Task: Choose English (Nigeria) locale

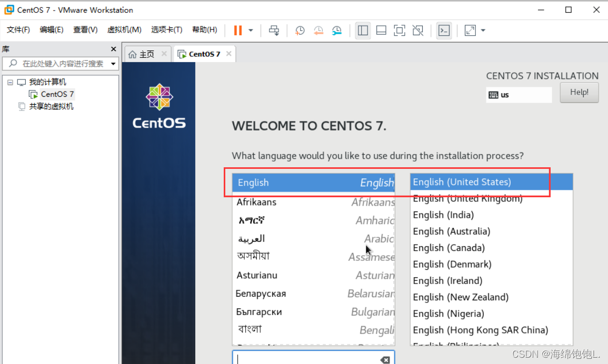Action: pyautogui.click(x=491, y=314)
